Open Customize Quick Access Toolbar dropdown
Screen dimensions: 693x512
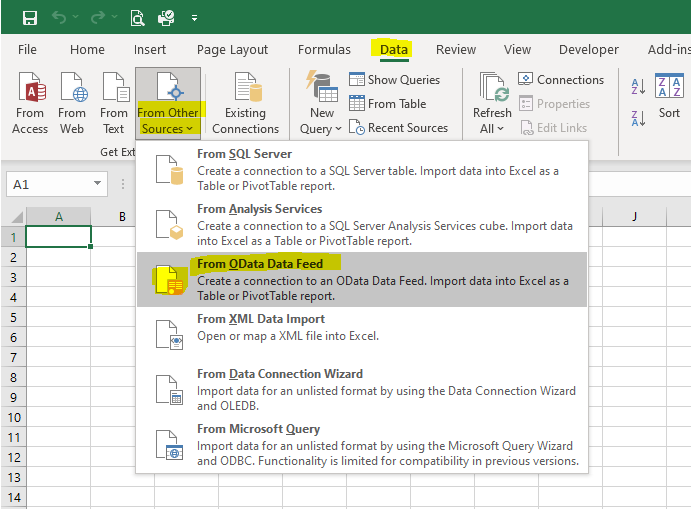(x=194, y=18)
